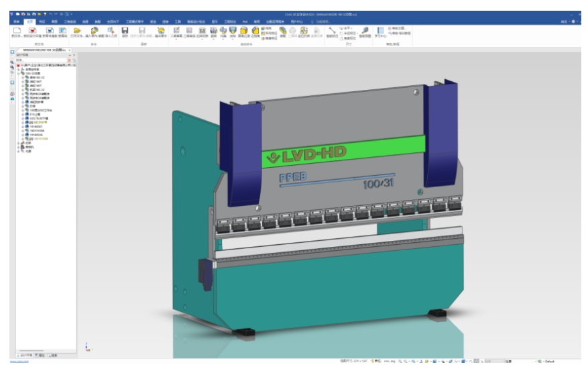Switch to the 工具 ribbon tab

[x=178, y=21]
